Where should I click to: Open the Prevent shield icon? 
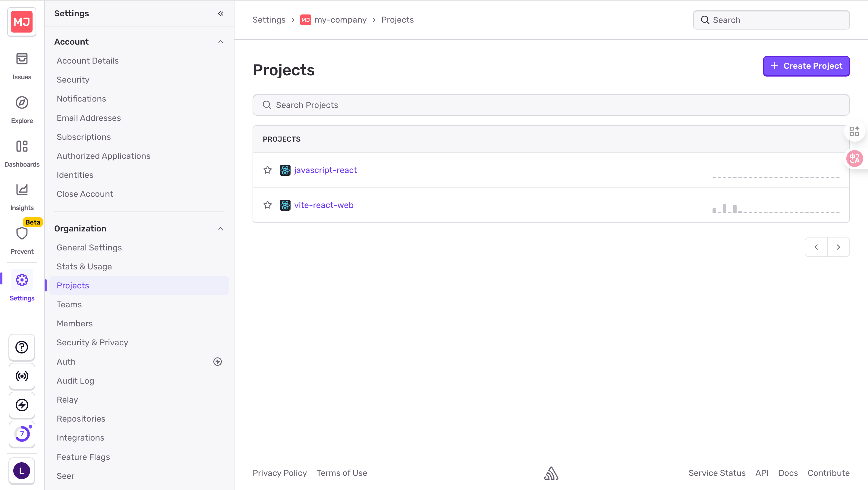pos(22,233)
